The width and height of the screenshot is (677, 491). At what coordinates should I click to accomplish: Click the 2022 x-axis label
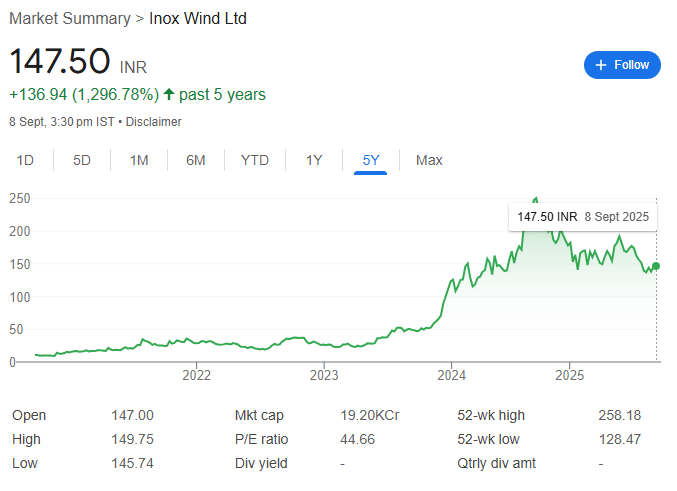(196, 375)
